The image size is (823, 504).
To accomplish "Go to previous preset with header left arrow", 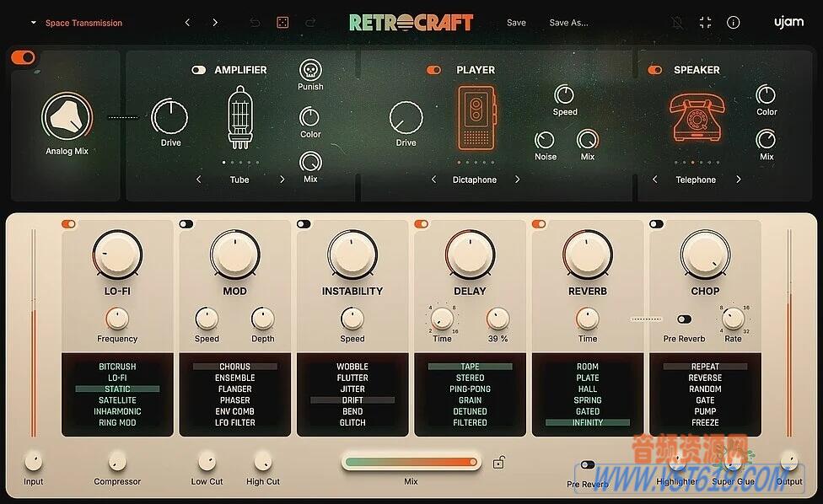I will (187, 23).
